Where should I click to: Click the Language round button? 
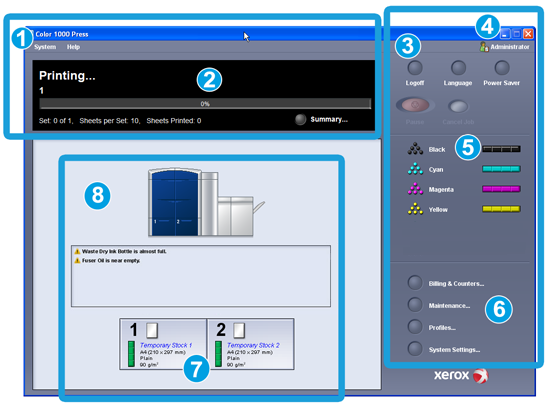click(x=458, y=68)
